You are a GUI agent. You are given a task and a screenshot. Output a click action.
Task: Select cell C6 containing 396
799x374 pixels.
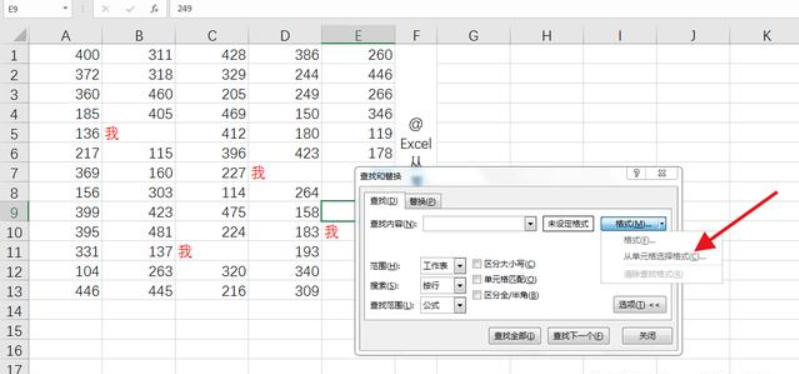click(212, 153)
